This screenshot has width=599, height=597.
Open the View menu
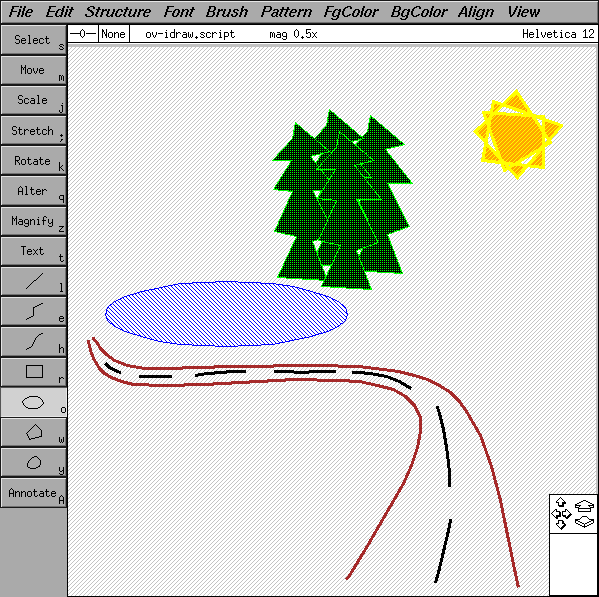tap(524, 12)
